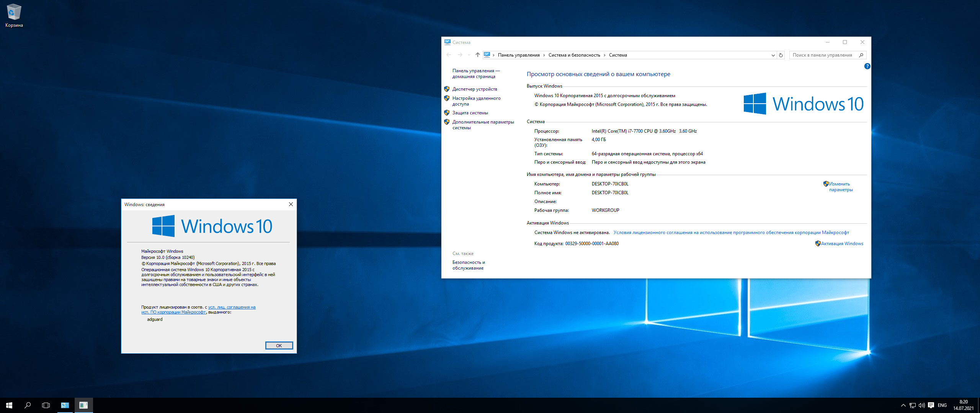Viewport: 980px width, 413px height.
Task: Open 'Изменить параметры' link
Action: point(841,187)
